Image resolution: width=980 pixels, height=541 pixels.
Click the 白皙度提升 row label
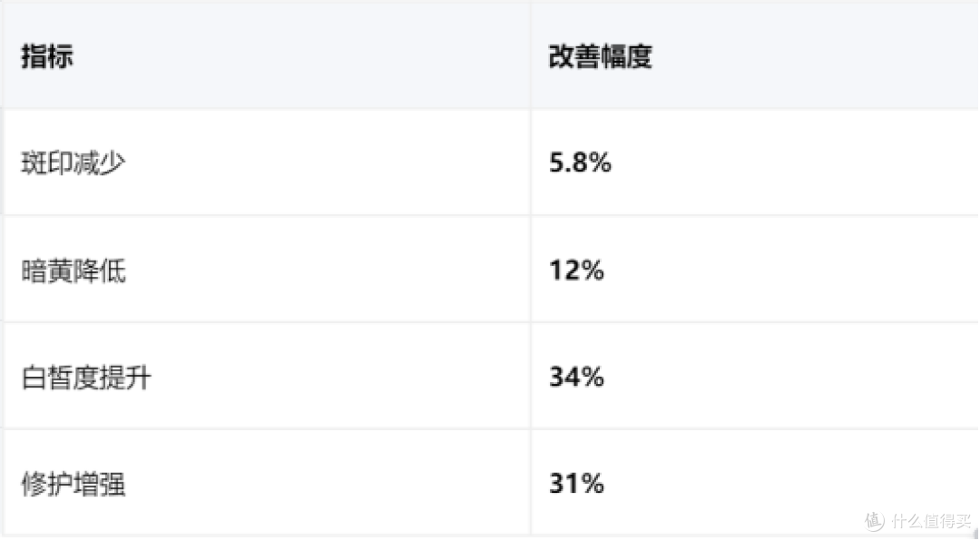[86, 378]
